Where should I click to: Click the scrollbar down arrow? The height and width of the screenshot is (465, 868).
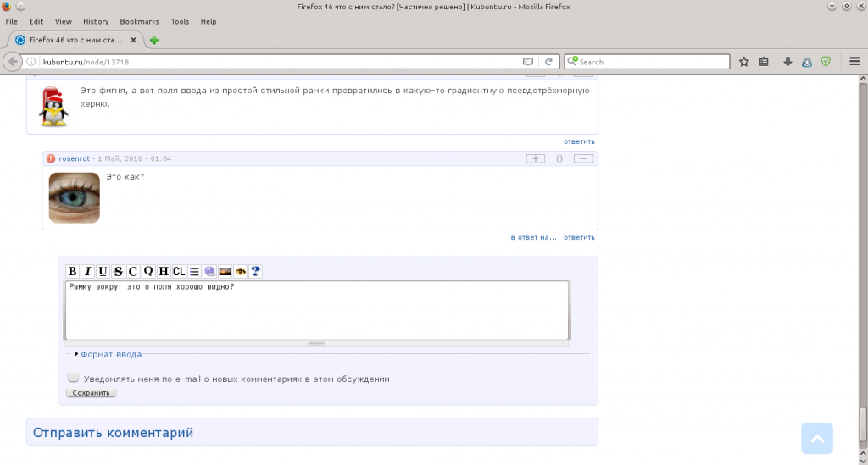[x=862, y=460]
